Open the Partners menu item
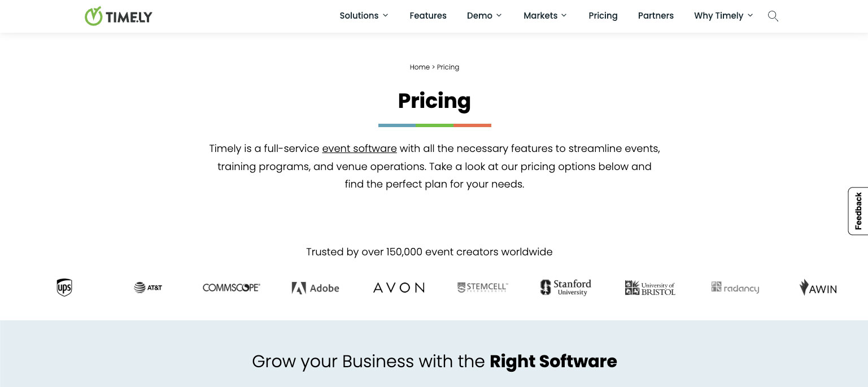 point(656,16)
